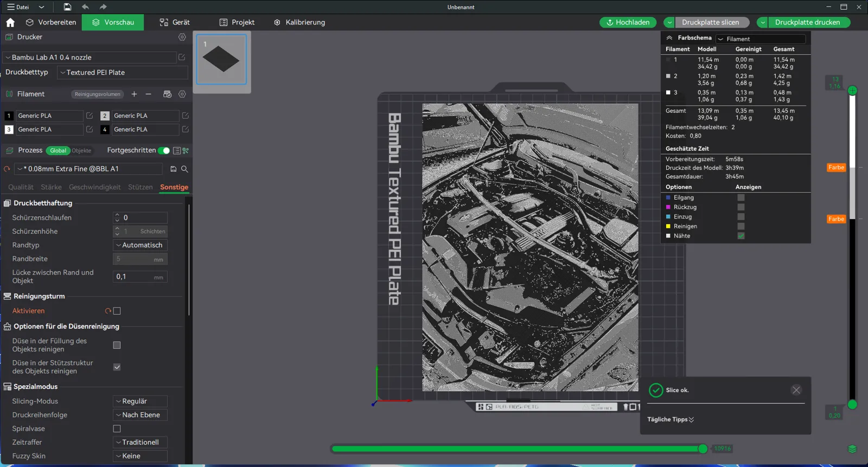Reset Aktivieren setting with revert icon
Image resolution: width=868 pixels, height=467 pixels.
tap(108, 311)
